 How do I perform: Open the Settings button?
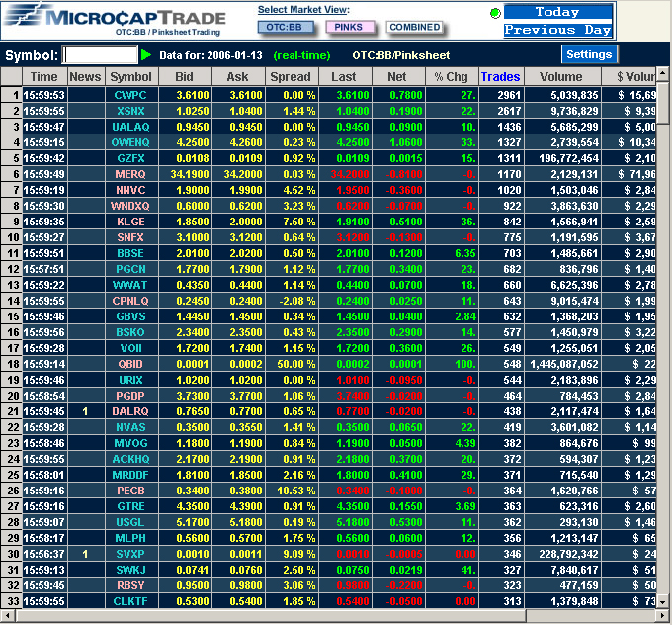pyautogui.click(x=589, y=54)
